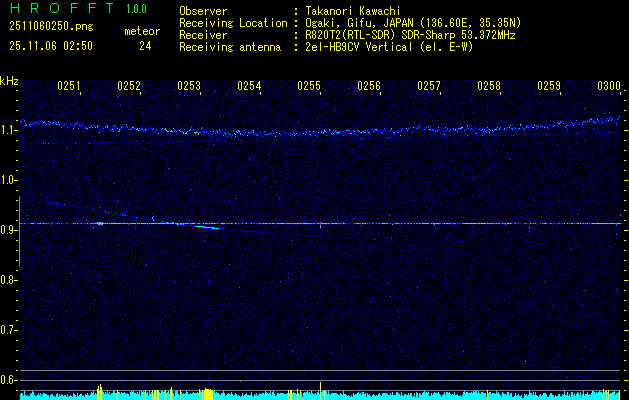This screenshot has width=629, height=400.
Task: Click the 0253 time marker
Action: (x=189, y=87)
